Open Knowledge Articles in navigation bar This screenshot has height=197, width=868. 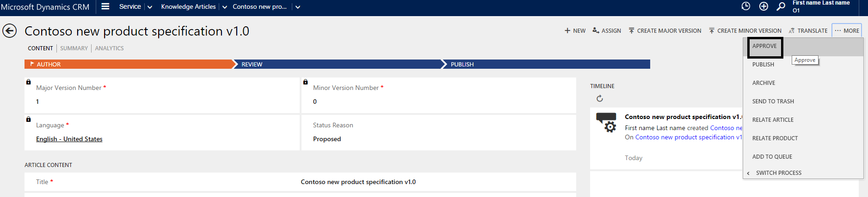[188, 6]
